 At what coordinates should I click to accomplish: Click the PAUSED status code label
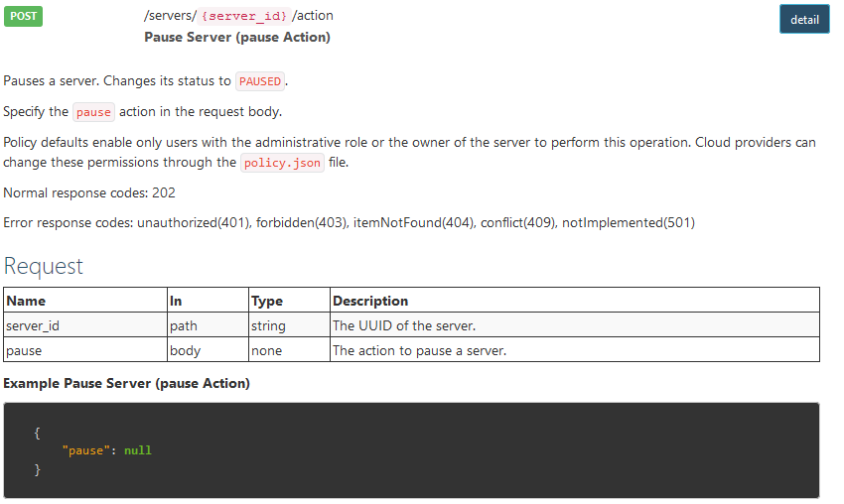260,81
